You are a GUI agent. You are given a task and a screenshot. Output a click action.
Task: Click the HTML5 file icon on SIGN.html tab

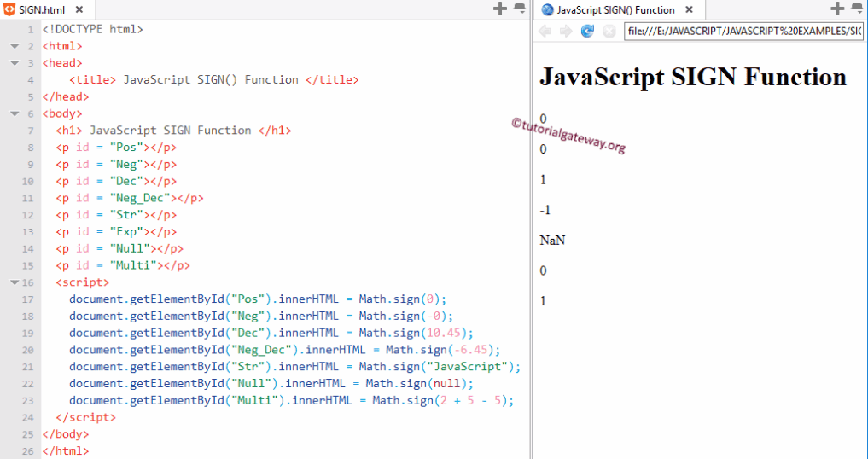pyautogui.click(x=9, y=9)
